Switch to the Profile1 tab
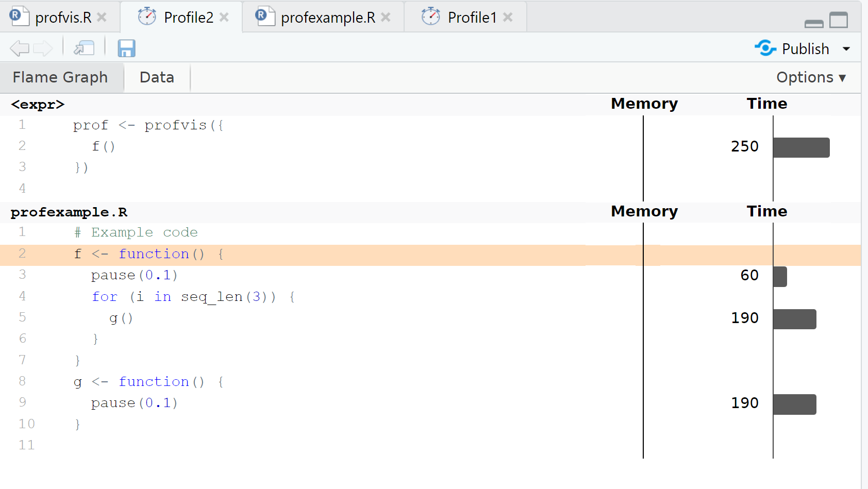 [471, 18]
